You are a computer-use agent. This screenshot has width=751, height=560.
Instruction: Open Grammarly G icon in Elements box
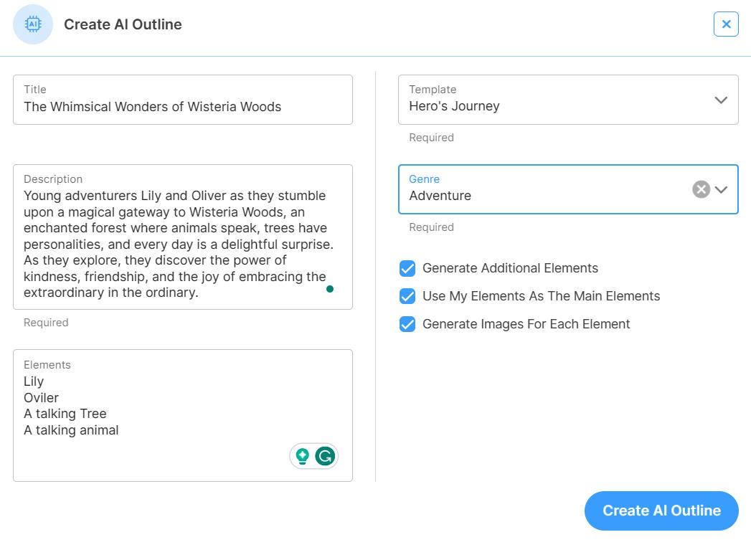(x=326, y=455)
